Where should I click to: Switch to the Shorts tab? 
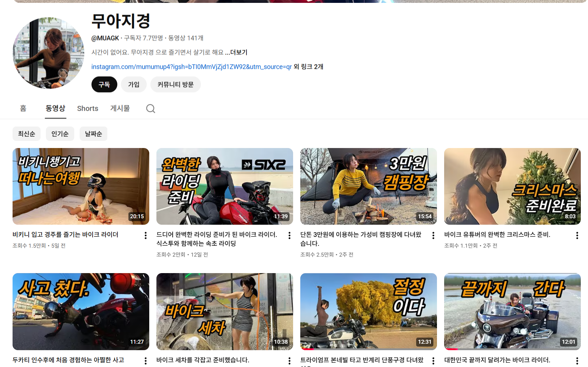click(x=88, y=109)
